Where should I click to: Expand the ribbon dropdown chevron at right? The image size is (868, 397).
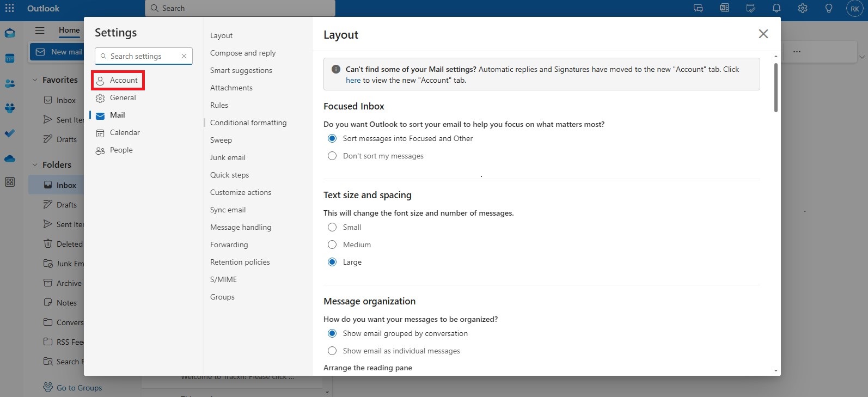pyautogui.click(x=861, y=57)
